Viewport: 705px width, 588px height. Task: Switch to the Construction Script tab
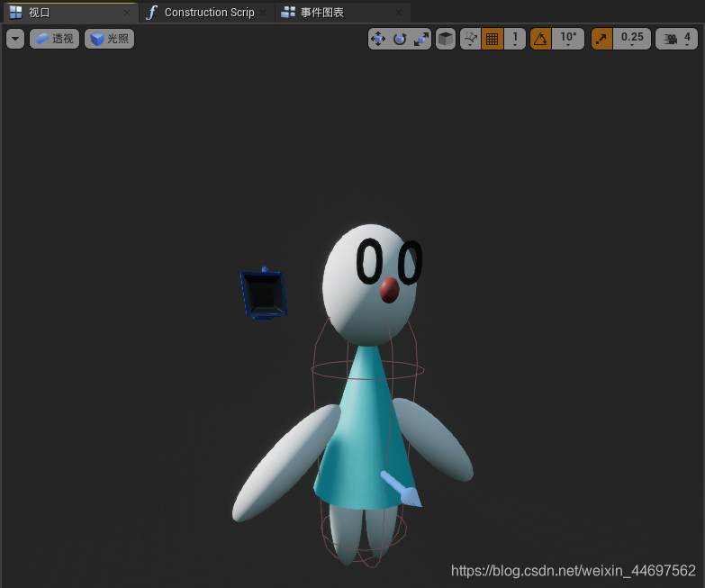point(207,13)
